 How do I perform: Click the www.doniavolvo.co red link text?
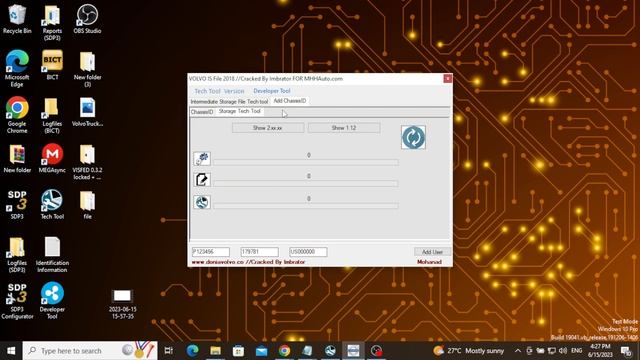[218, 262]
